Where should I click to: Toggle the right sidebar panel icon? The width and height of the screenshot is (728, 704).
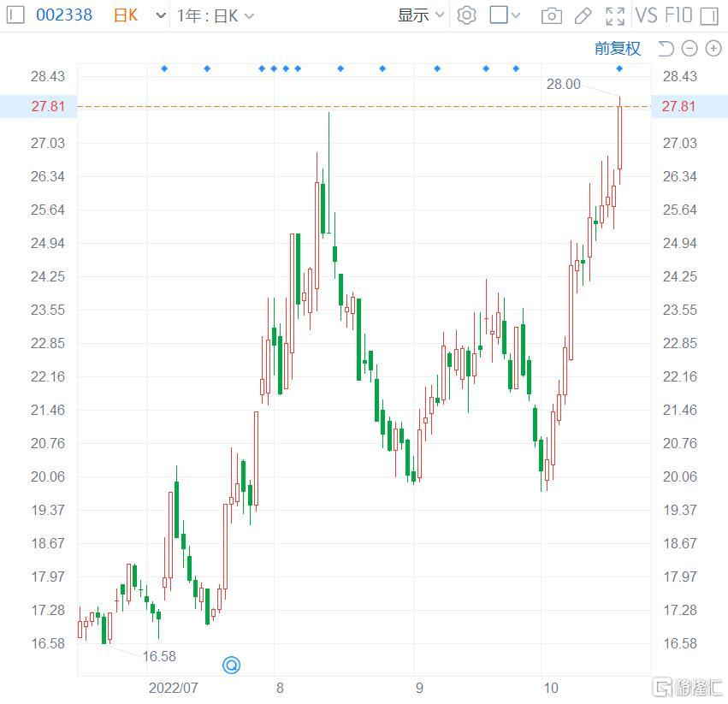click(x=709, y=16)
